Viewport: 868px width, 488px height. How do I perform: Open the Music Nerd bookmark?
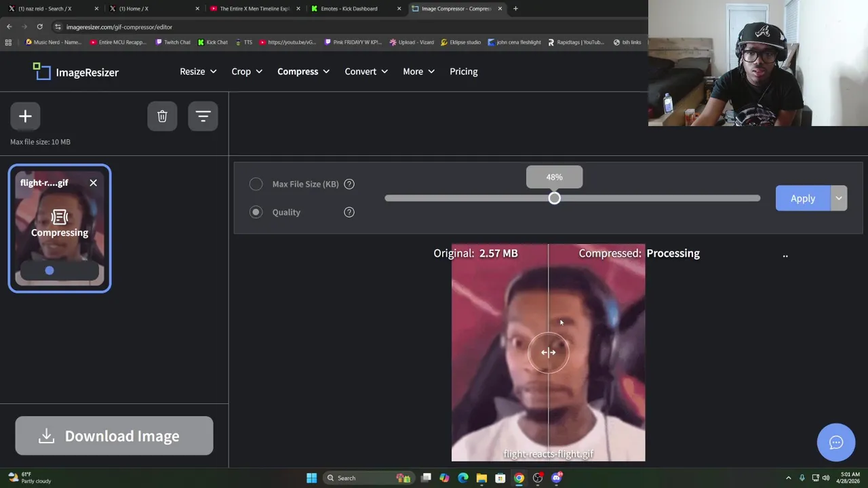tap(53, 42)
